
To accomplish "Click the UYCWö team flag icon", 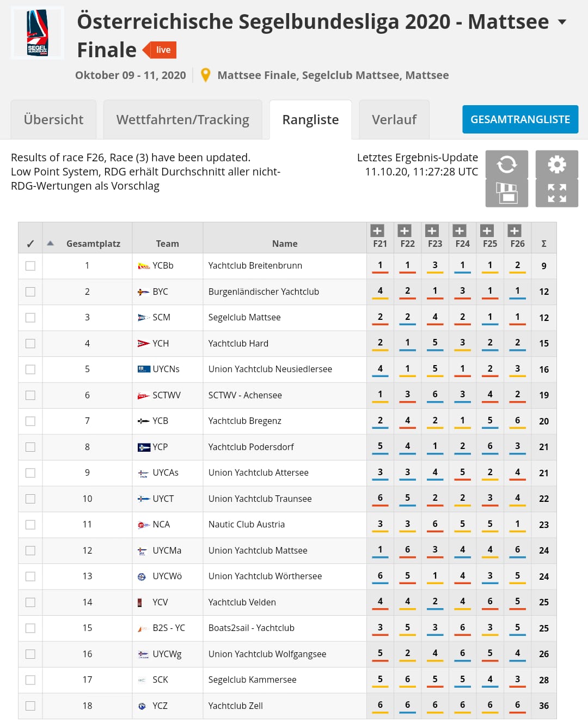I will (x=142, y=577).
